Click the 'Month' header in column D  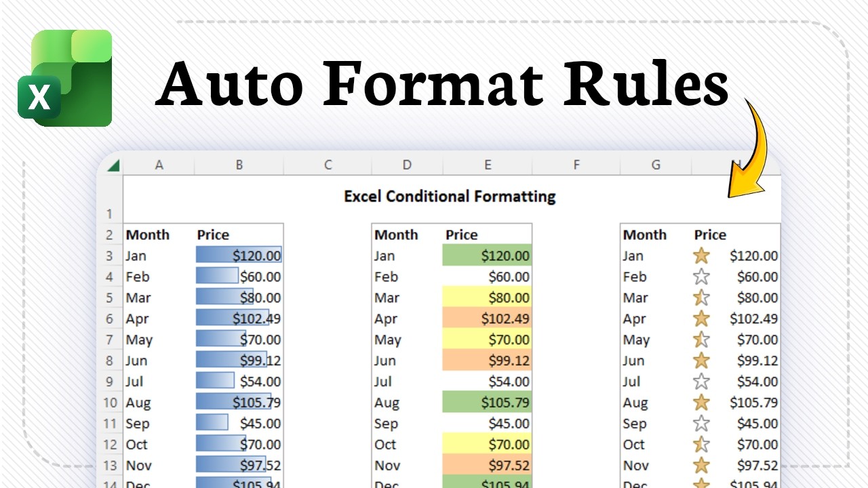point(396,235)
